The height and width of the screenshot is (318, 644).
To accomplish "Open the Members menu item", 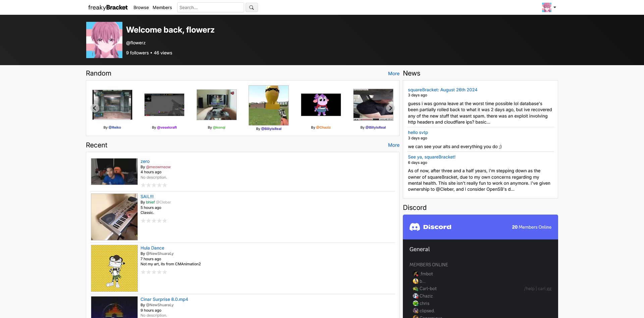I will (162, 7).
